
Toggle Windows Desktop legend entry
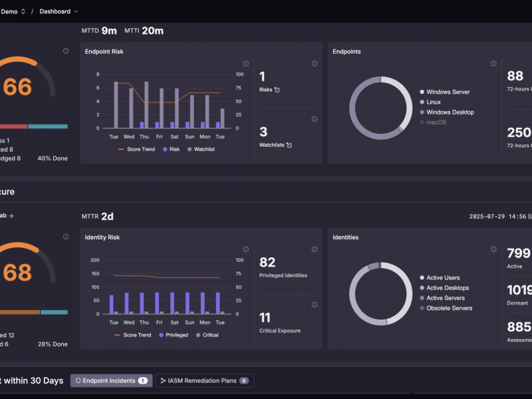[x=447, y=112]
